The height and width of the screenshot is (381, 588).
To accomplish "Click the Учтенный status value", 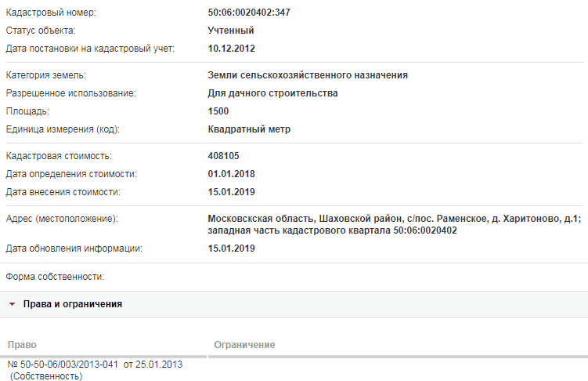I will pos(231,31).
